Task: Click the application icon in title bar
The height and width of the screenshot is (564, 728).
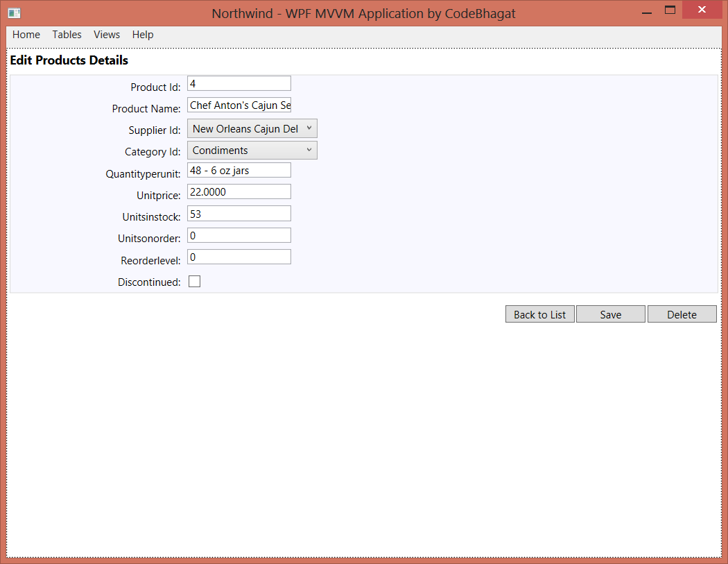Action: [14, 13]
